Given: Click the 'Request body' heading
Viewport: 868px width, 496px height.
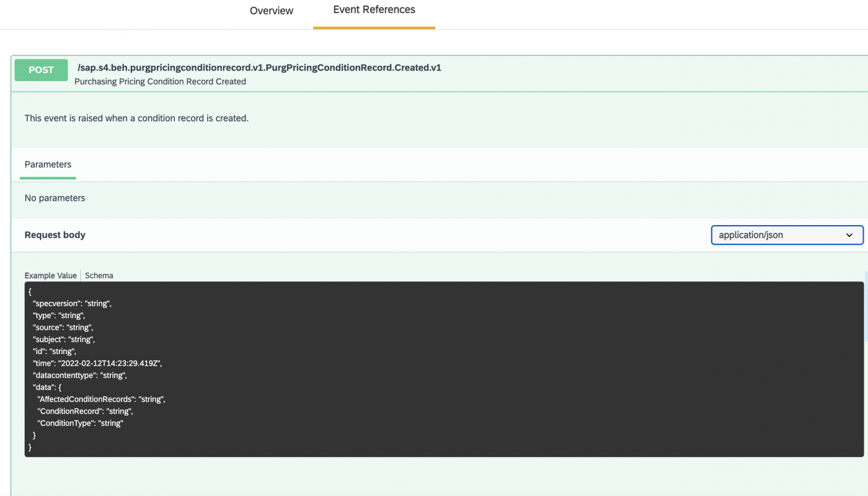Looking at the screenshot, I should (x=55, y=235).
